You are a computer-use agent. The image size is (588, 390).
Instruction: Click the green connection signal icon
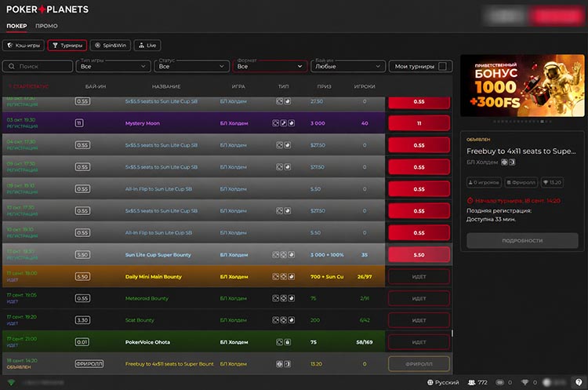11,382
